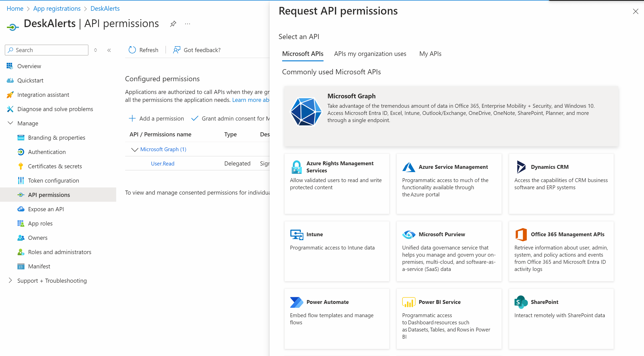
Task: Collapse the sidebar menu with double chevron
Action: click(x=109, y=50)
